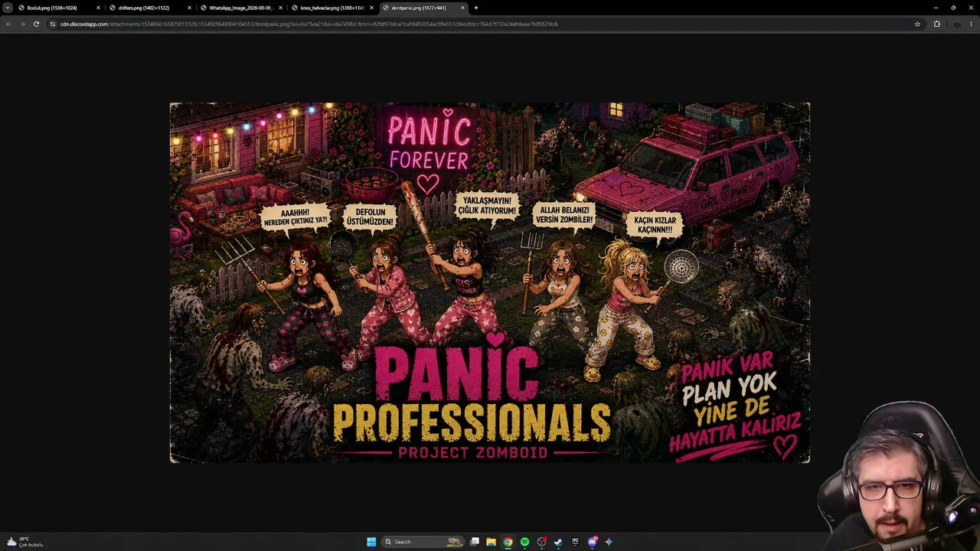Go back to the previous page
The height and width of the screenshot is (551, 980).
click(8, 24)
